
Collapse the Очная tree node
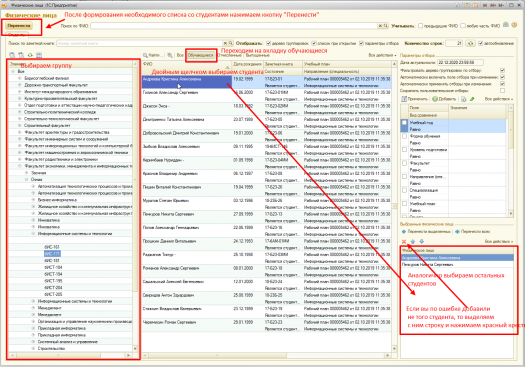26,179
